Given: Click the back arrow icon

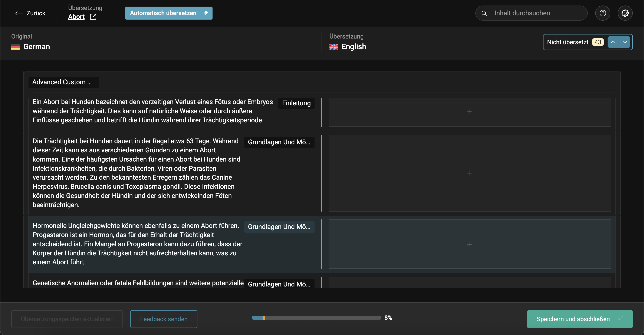Looking at the screenshot, I should point(19,13).
